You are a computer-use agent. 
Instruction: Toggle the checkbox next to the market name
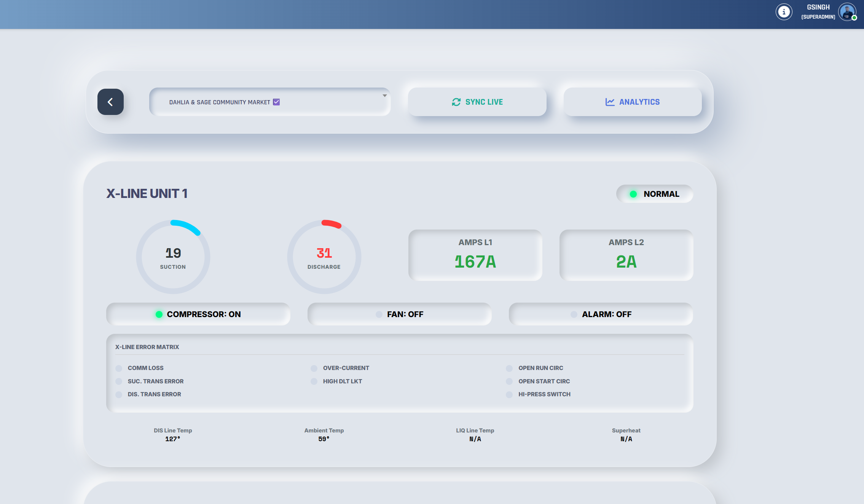pos(276,102)
